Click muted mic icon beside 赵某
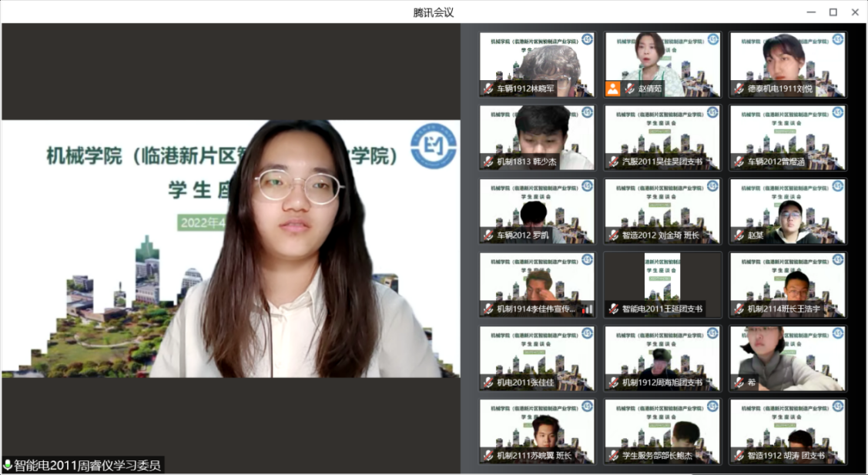 pos(739,235)
